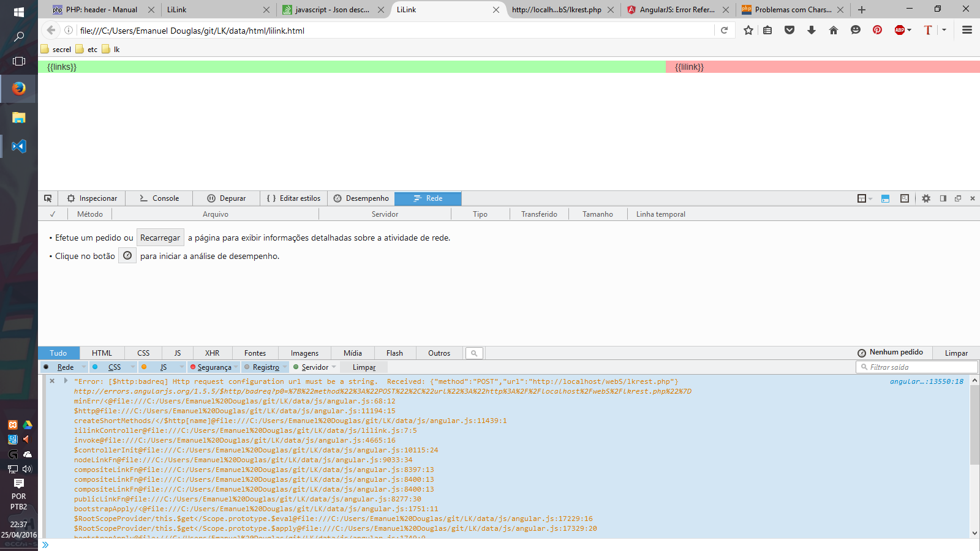Screen dimensions: 980x551
Task: Expand the JS filter dropdown arrow
Action: [x=182, y=367]
